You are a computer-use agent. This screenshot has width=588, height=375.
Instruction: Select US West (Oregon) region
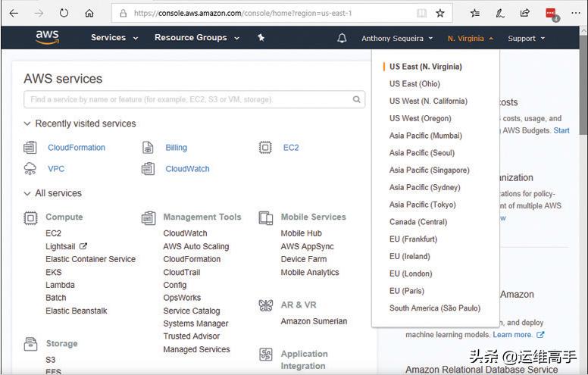(x=420, y=118)
